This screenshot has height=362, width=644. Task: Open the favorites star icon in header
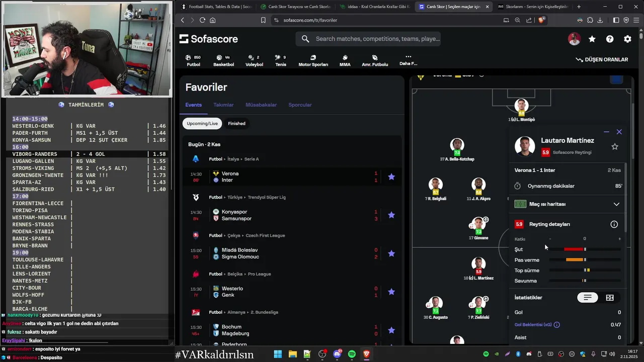click(592, 39)
